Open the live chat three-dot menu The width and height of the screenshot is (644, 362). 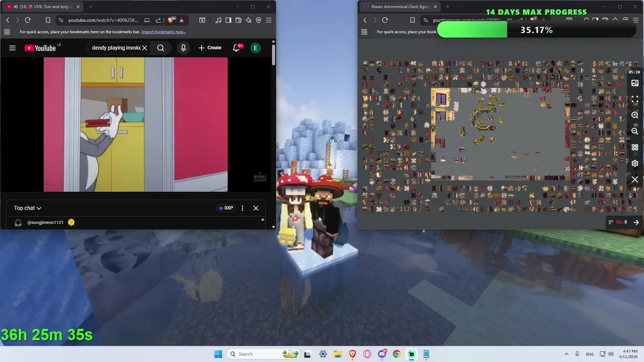click(x=243, y=208)
